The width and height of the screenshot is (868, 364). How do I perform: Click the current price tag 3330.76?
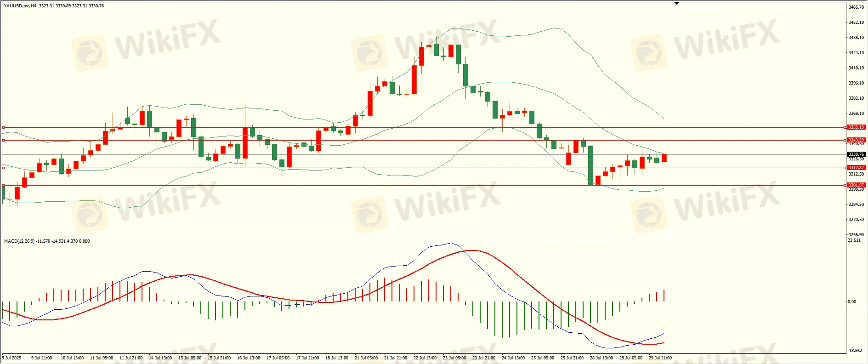click(856, 154)
